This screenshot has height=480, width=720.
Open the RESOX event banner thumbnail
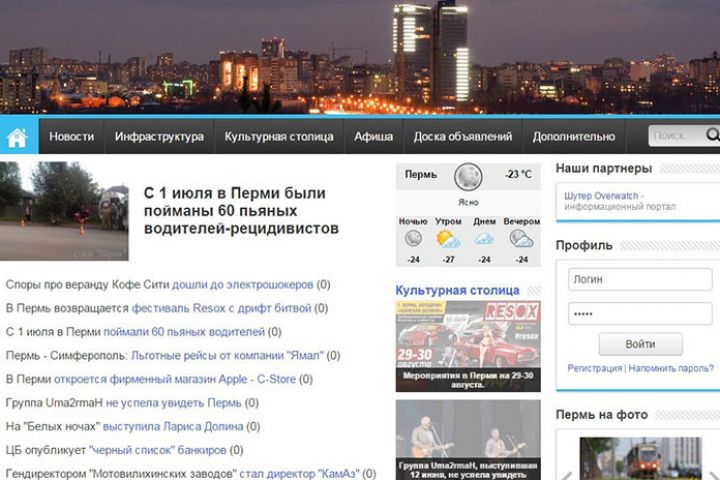click(x=468, y=334)
